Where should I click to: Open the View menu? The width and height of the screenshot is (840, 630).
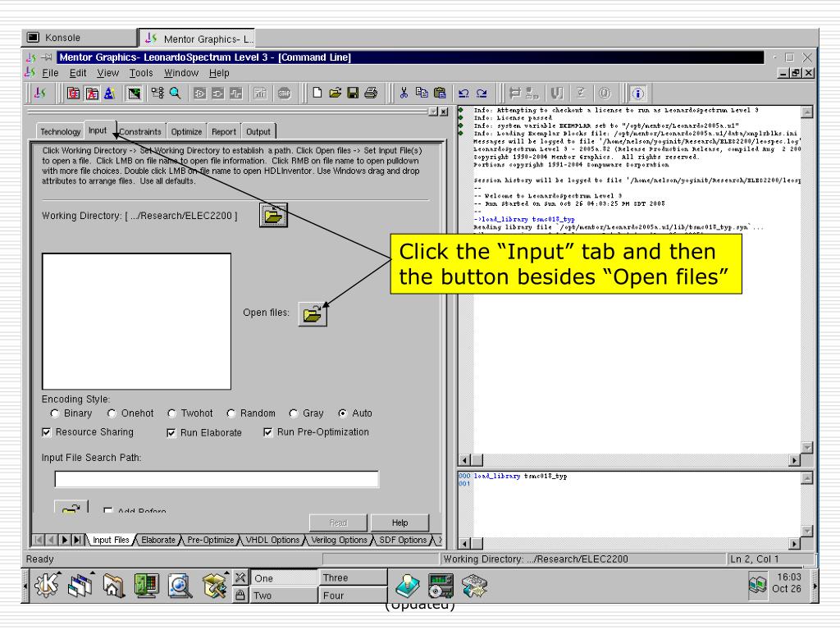(107, 73)
